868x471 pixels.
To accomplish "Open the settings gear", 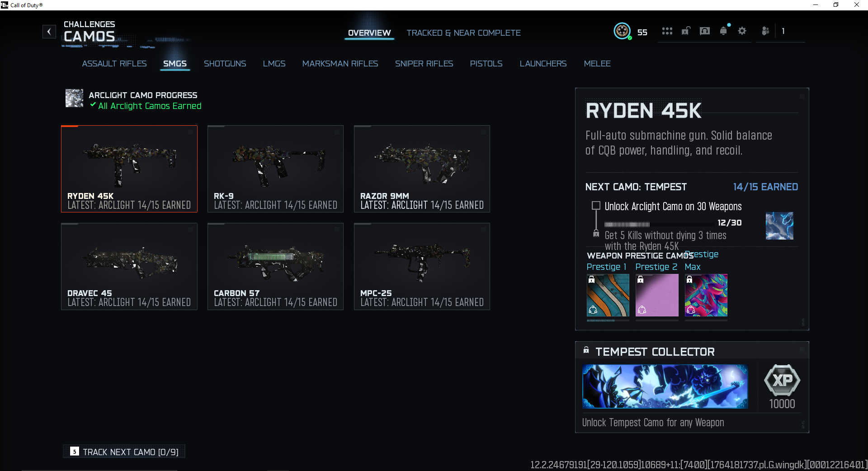I will (x=742, y=31).
